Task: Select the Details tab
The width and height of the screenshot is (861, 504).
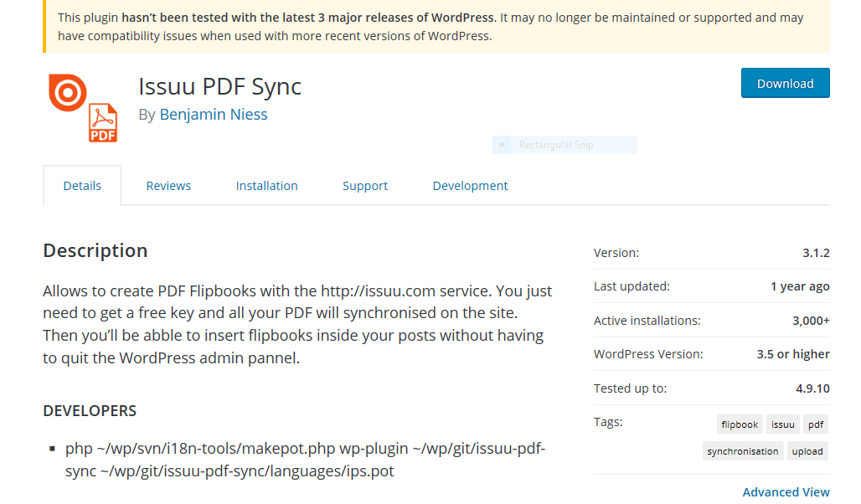Action: click(x=82, y=185)
